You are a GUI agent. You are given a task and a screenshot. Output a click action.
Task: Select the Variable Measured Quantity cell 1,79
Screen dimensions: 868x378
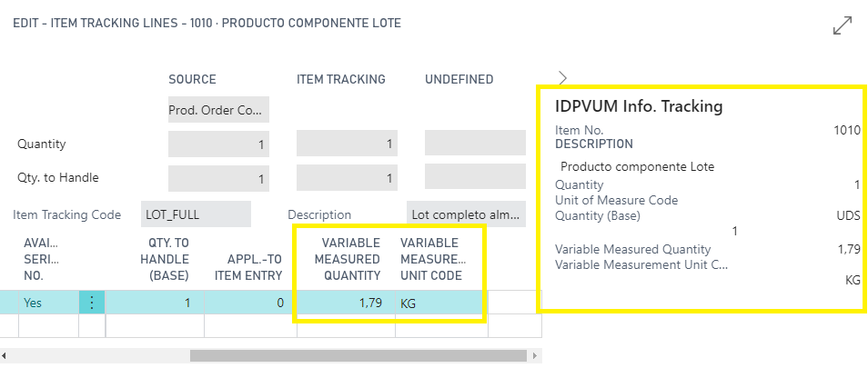pos(346,303)
